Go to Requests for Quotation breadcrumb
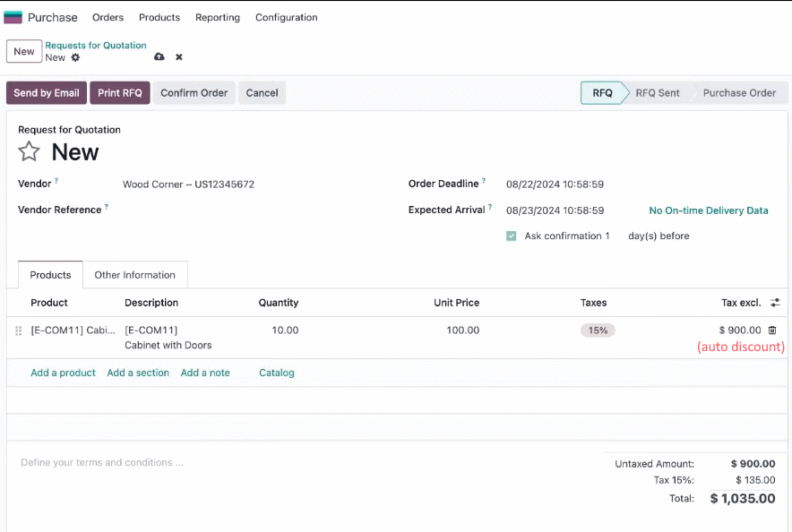This screenshot has width=792, height=532. 96,46
